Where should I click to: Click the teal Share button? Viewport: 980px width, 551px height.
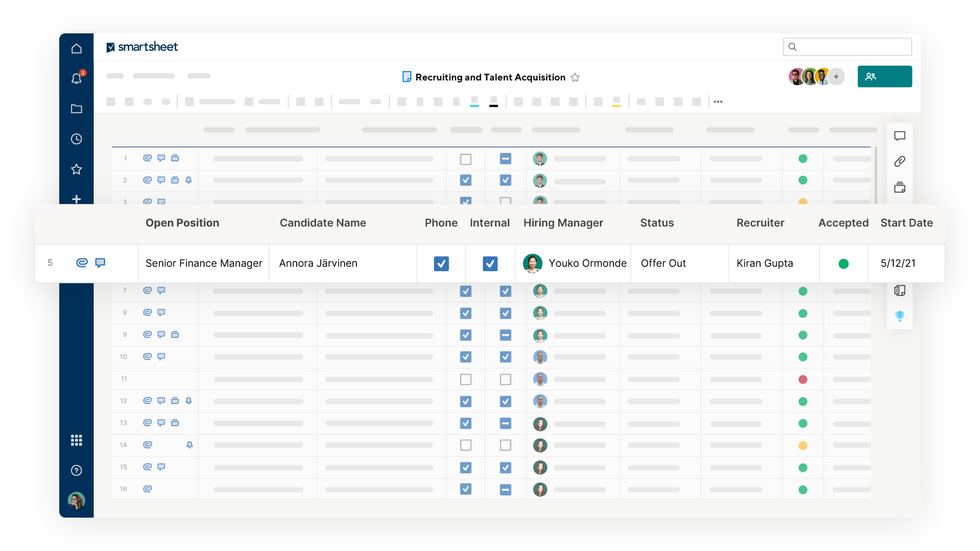click(x=885, y=76)
